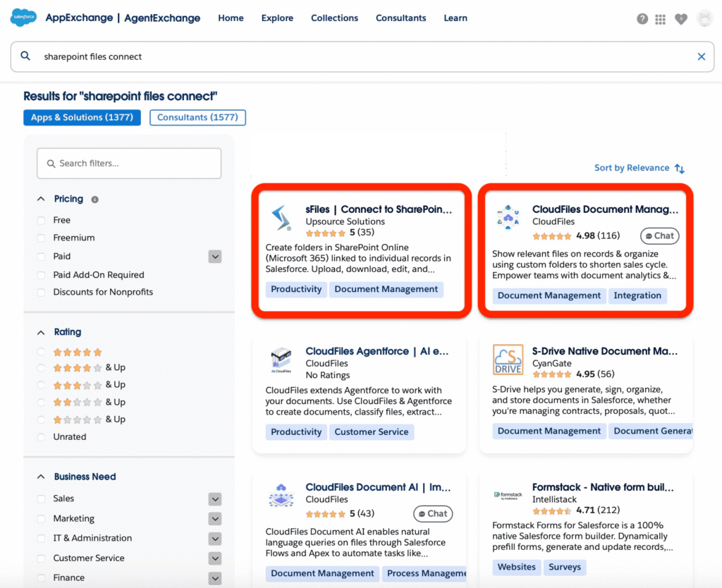Screen dimensions: 722x588
Task: Change the Sort by Relevance order
Action: tap(639, 167)
